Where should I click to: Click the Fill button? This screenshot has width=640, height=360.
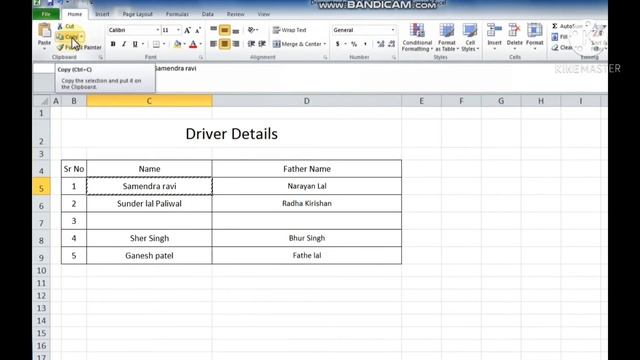[x=560, y=37]
